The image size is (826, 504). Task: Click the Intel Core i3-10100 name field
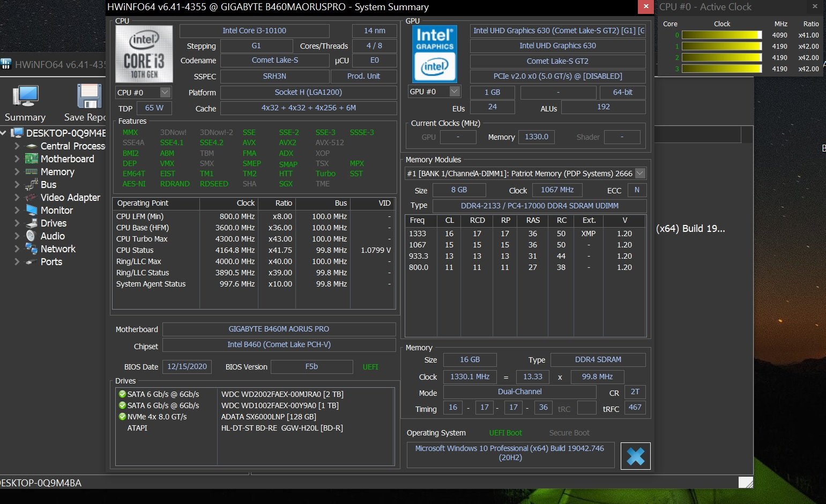(254, 31)
